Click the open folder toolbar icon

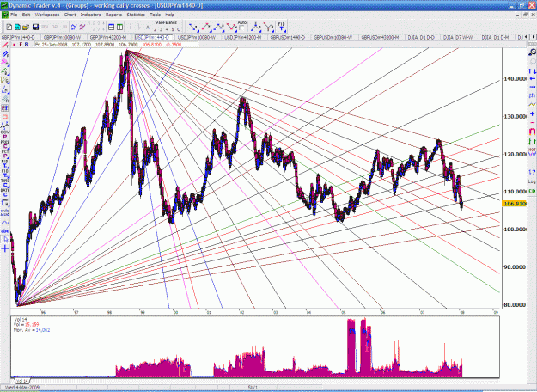point(26,27)
